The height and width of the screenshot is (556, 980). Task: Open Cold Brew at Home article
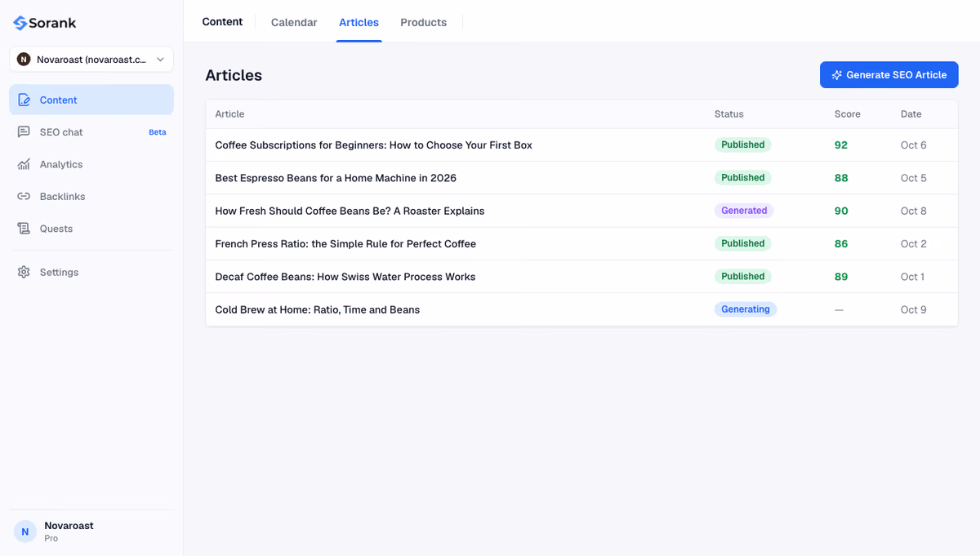[x=317, y=309]
